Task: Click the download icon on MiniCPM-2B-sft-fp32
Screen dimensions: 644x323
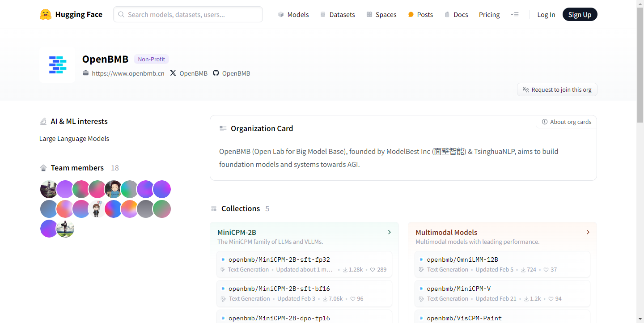Action: click(345, 270)
